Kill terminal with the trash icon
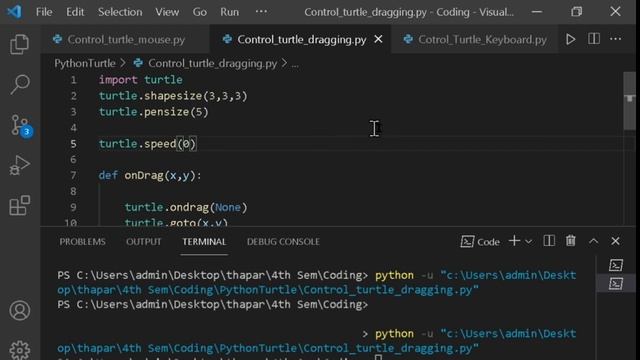Screen dimensions: 640x360 coord(571,241)
